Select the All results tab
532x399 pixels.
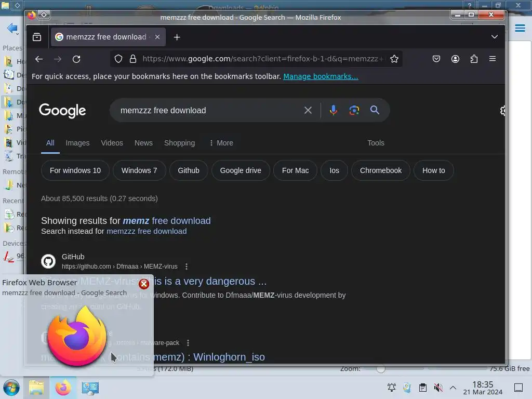click(50, 143)
